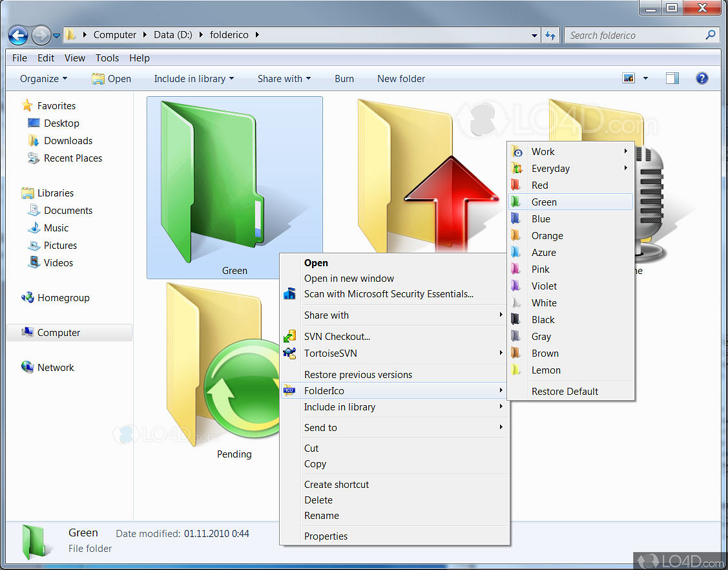728x570 pixels.
Task: Click the Forward navigation arrow button
Action: [x=41, y=36]
